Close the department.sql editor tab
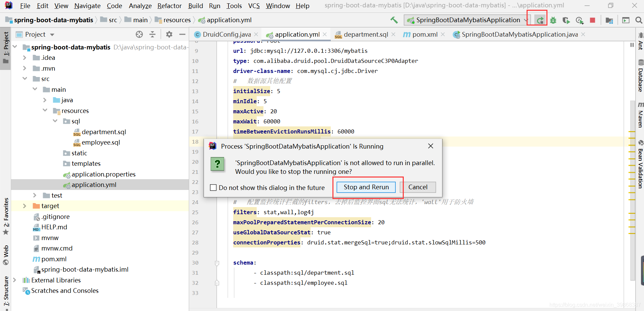Screen dimensions: 644x311 coord(393,34)
